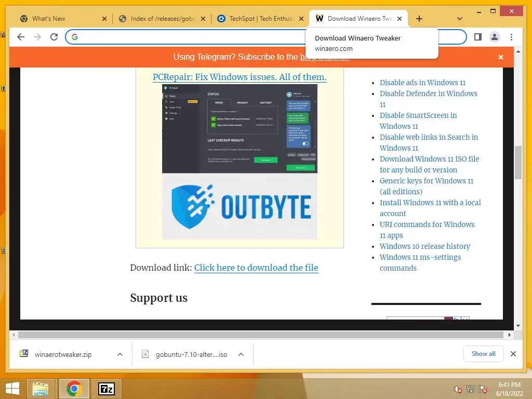Click the PC Repair app screenshot
Viewport: 532px width, 399px height.
(x=240, y=129)
